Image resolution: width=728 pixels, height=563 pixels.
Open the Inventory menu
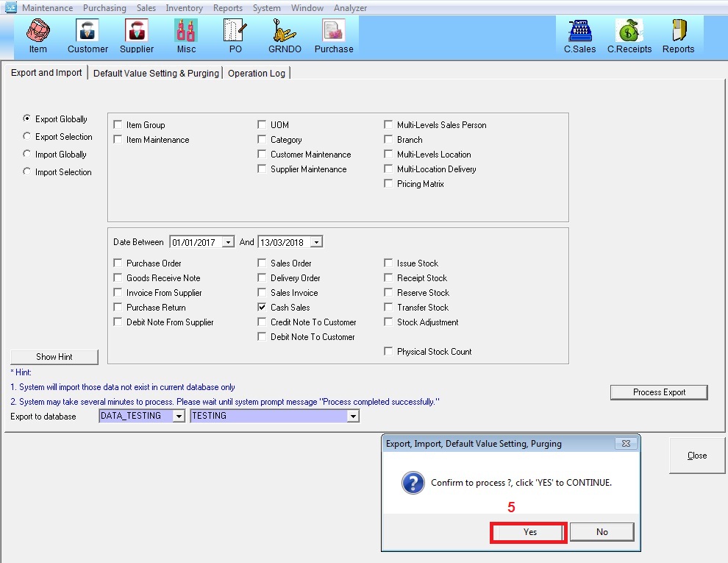184,8
